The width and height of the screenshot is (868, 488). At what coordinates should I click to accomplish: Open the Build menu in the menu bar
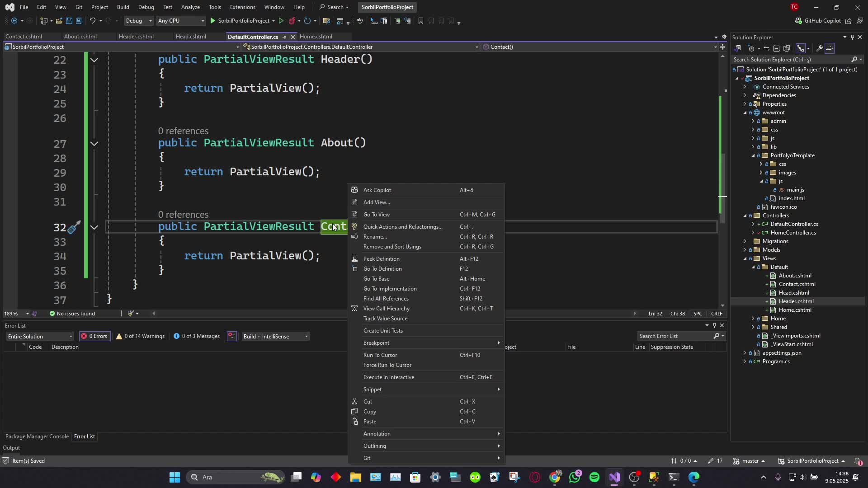click(x=123, y=7)
